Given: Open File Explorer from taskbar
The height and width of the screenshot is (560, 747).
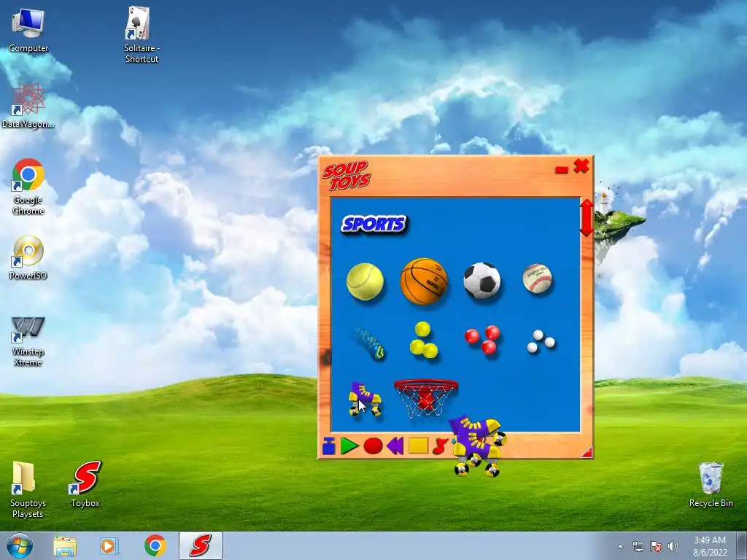Looking at the screenshot, I should 65,546.
